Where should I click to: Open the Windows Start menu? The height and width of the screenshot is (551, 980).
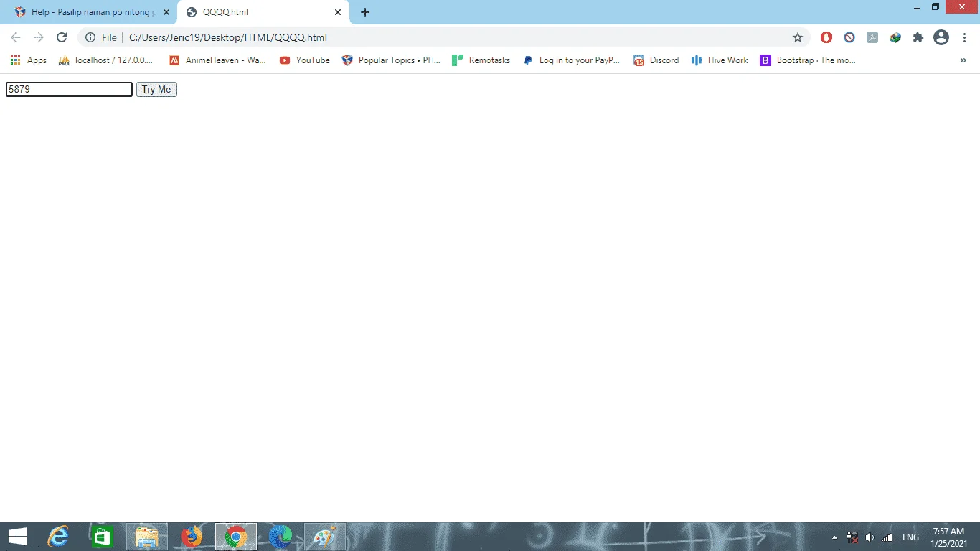[17, 537]
